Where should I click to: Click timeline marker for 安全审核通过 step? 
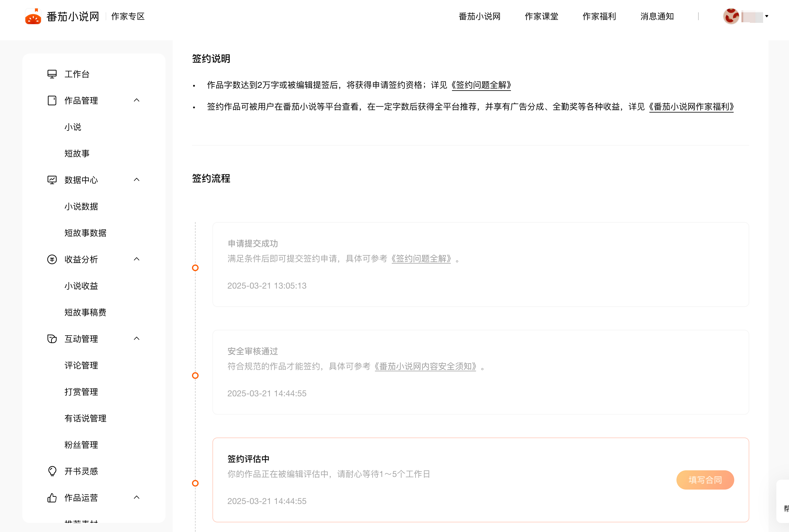[x=195, y=375]
